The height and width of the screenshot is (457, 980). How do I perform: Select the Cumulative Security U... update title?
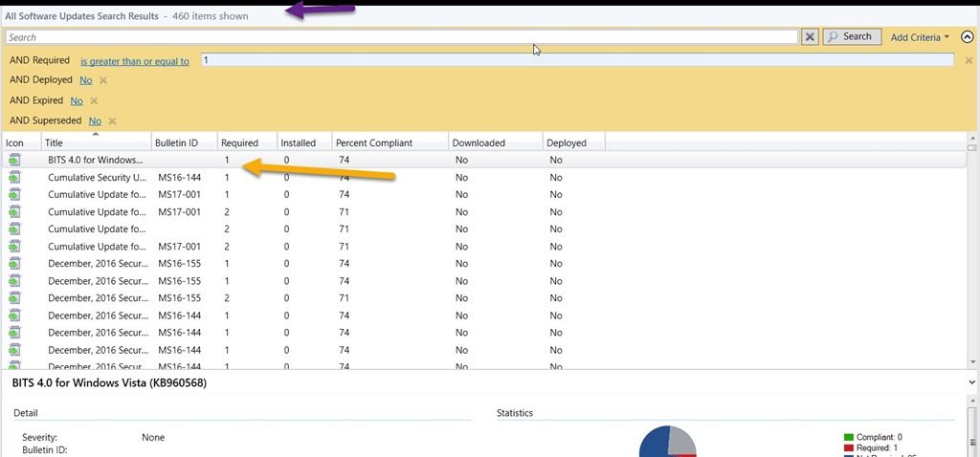click(97, 177)
